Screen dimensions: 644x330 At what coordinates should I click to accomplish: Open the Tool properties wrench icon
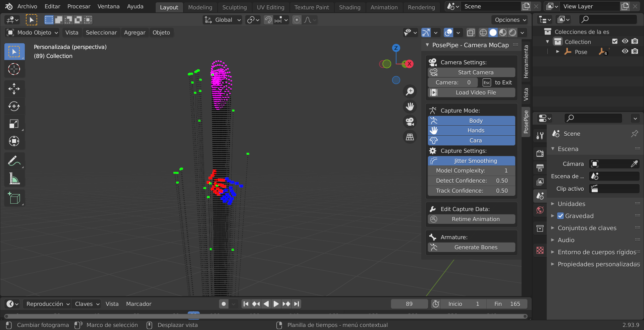540,135
